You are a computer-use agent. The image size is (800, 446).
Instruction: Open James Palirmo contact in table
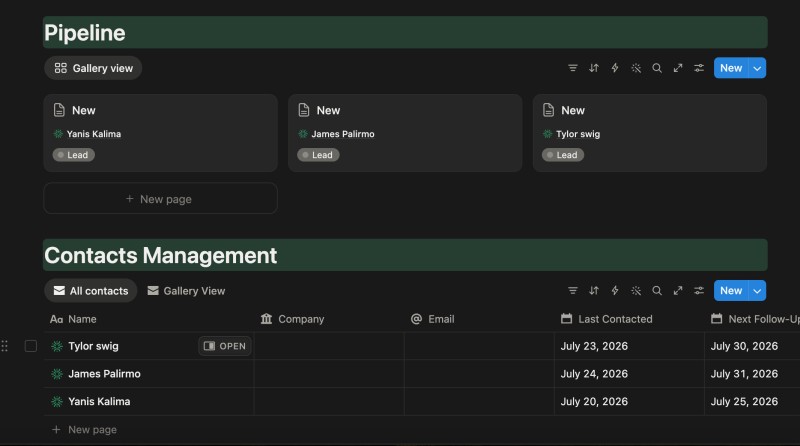click(105, 374)
